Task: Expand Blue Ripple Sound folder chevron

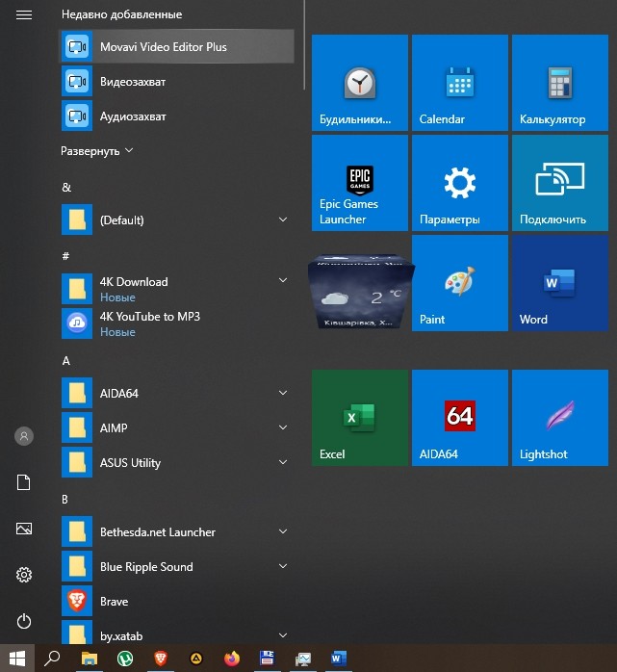Action: (x=283, y=566)
